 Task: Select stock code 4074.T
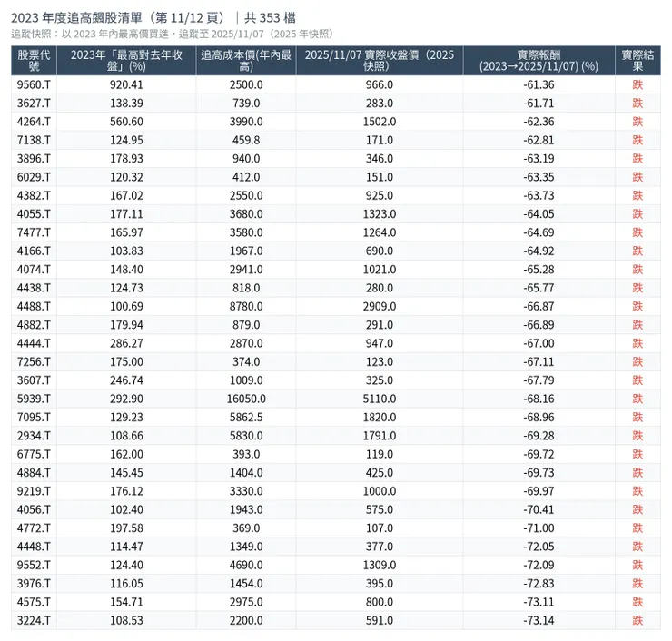pyautogui.click(x=34, y=270)
